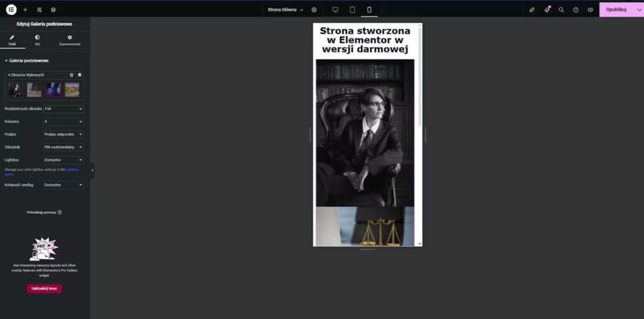Open the Kolumny dropdown

point(64,121)
